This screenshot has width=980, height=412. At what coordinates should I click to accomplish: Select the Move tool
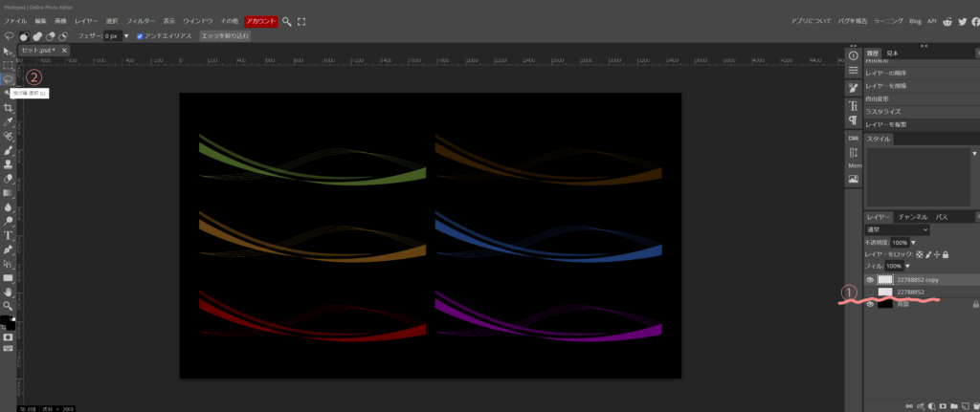pos(8,51)
